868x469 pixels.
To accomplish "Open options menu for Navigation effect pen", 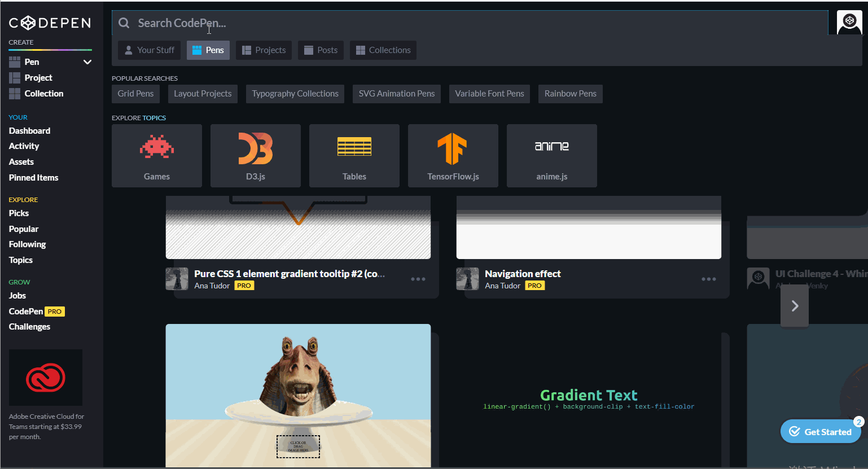I will (x=709, y=279).
